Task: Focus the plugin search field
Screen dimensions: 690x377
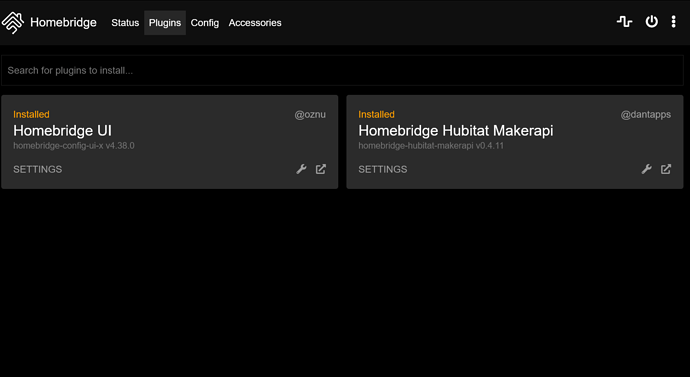Action: click(342, 70)
